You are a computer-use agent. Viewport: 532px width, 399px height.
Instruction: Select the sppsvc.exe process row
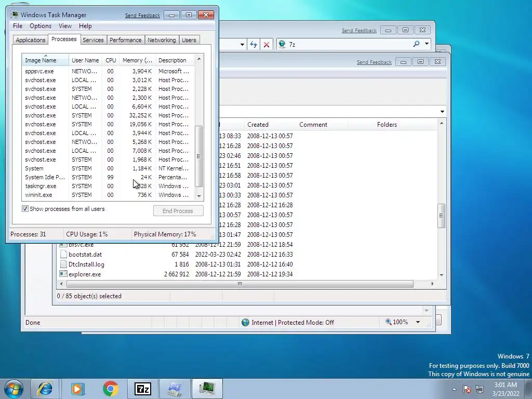(x=108, y=71)
